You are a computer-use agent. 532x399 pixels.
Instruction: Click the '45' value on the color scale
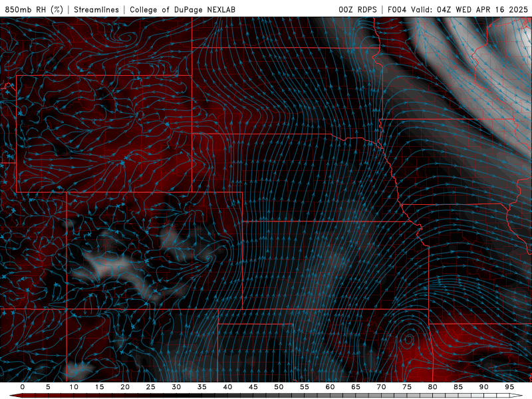tap(253, 387)
